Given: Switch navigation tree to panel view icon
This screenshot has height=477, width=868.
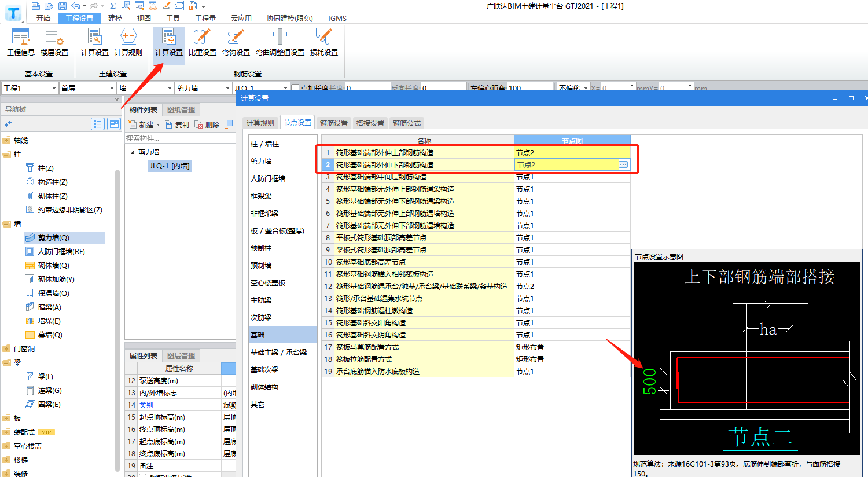Looking at the screenshot, I should click(x=114, y=124).
